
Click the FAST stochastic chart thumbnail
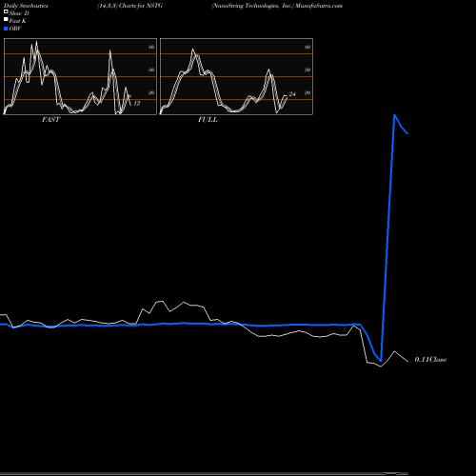80,76
